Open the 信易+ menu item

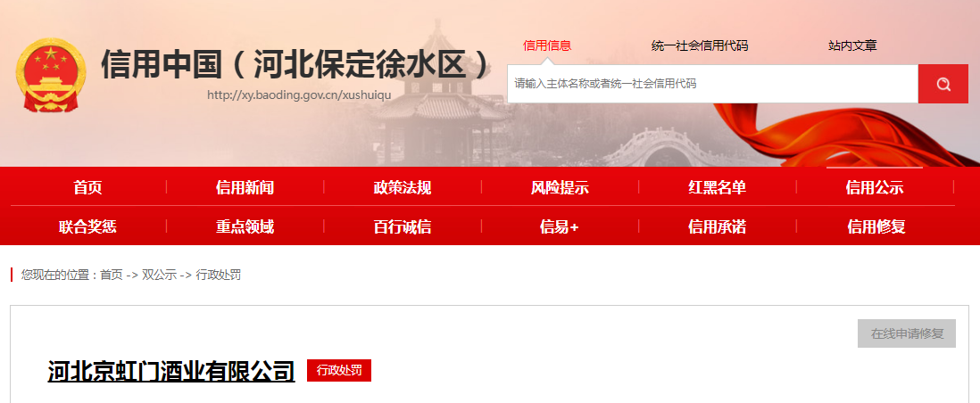560,226
